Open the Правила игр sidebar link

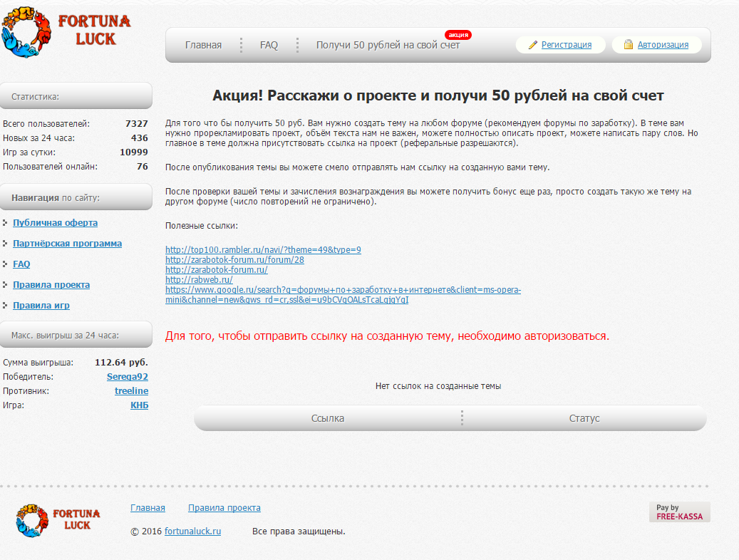(41, 306)
